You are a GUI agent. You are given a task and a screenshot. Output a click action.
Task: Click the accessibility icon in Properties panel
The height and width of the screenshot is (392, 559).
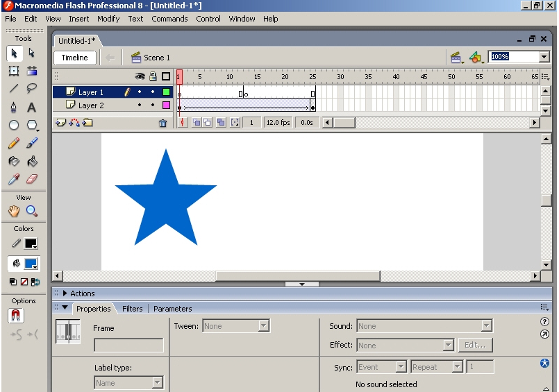coord(544,364)
